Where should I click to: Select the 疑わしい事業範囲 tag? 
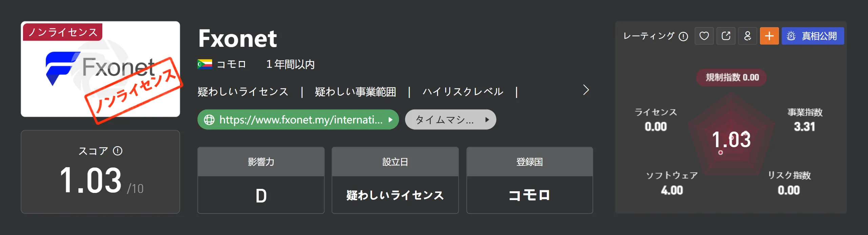click(x=355, y=92)
